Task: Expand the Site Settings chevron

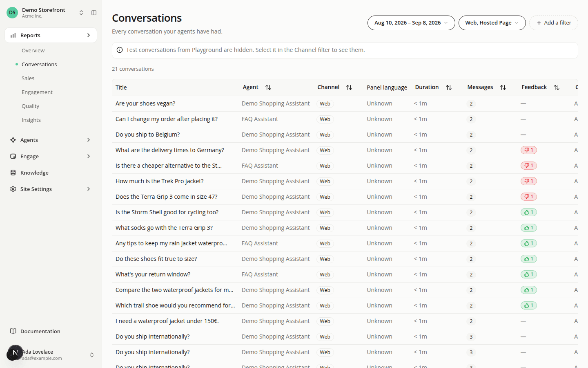Action: click(89, 189)
